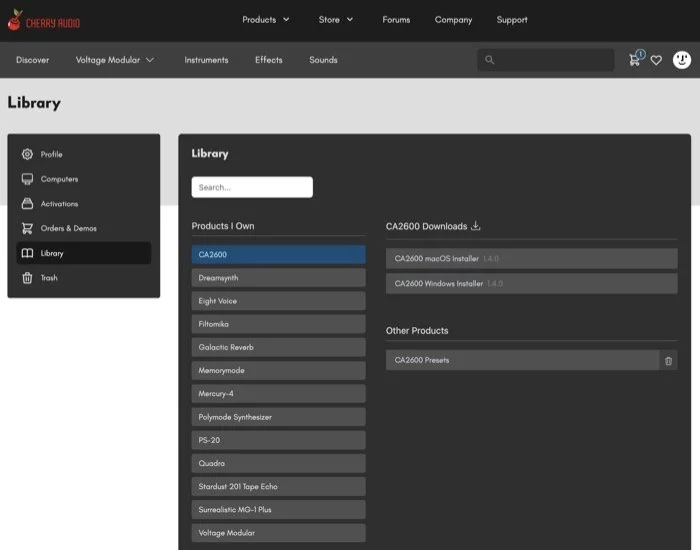700x550 pixels.
Task: Open the Support menu item
Action: pos(512,20)
